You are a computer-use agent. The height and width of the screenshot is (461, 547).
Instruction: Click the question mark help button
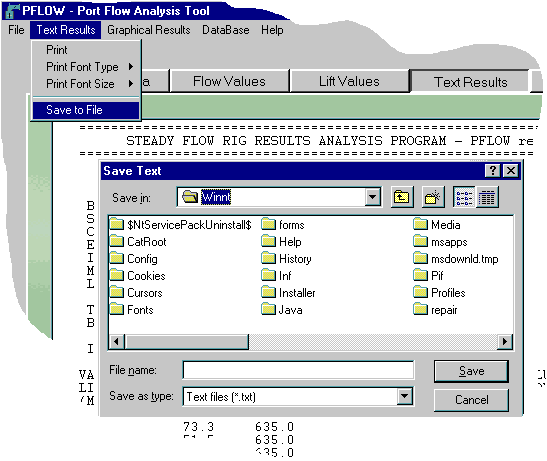493,171
